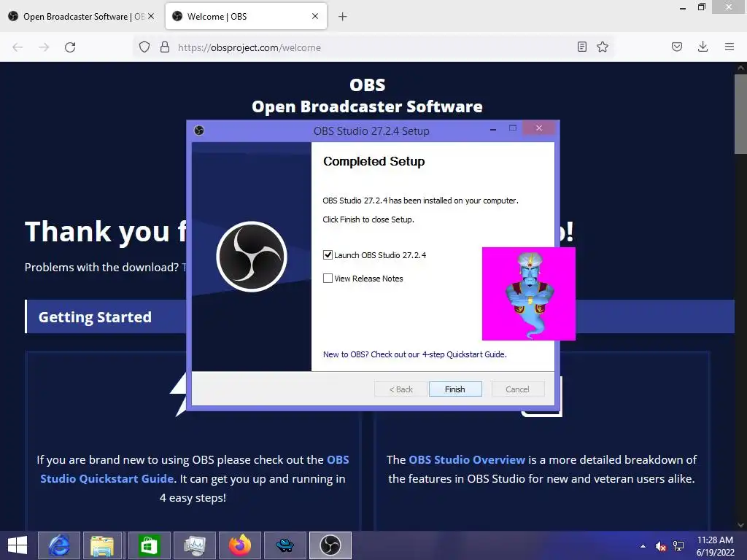747x560 pixels.
Task: Open the browser downloads panel
Action: click(703, 47)
